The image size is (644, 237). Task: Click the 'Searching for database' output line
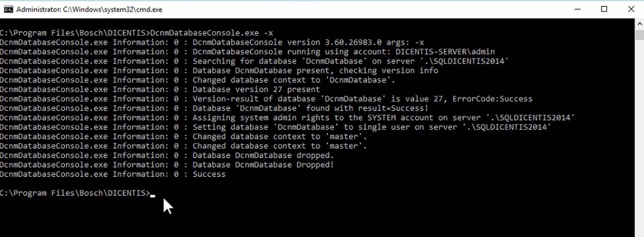click(x=350, y=61)
